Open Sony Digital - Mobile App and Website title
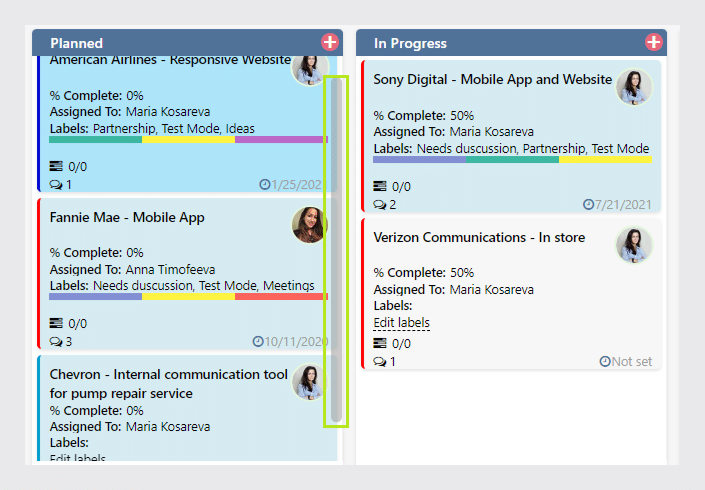This screenshot has height=490, width=705. 492,80
